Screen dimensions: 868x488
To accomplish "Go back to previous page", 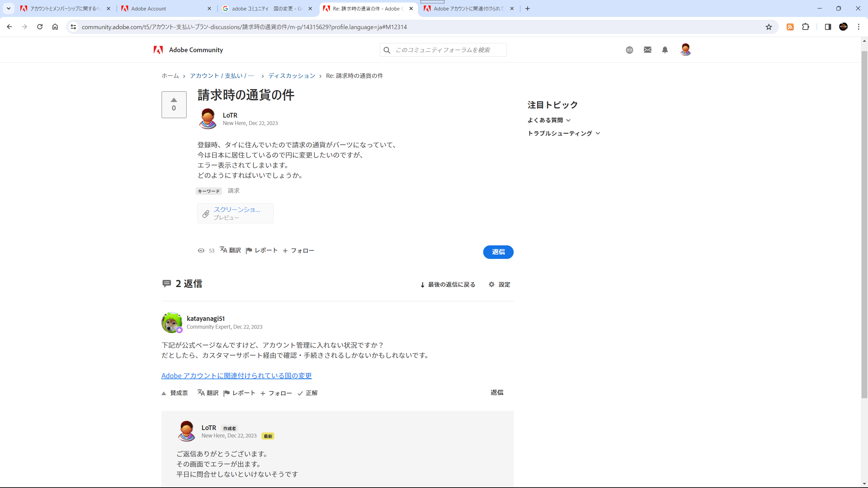I will pos(9,27).
